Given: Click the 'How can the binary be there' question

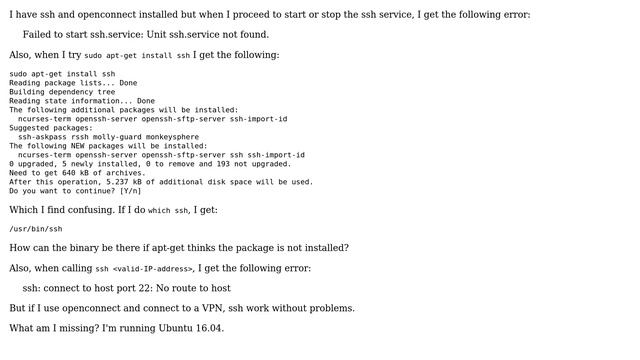Looking at the screenshot, I should click(179, 248).
